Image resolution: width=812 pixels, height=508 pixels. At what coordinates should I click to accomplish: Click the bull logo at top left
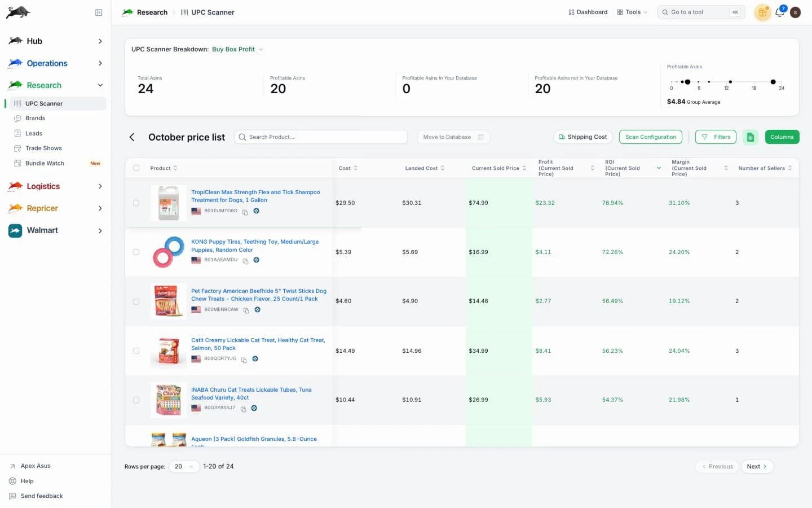(18, 12)
